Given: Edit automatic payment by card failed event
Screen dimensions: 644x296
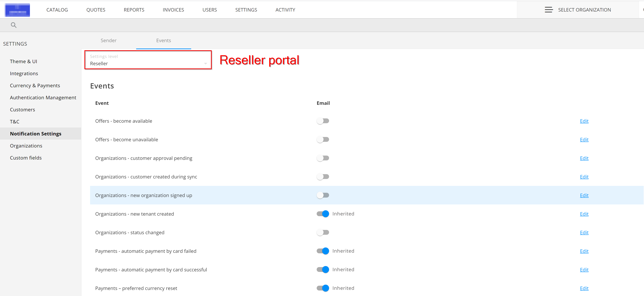Looking at the screenshot, I should 584,251.
